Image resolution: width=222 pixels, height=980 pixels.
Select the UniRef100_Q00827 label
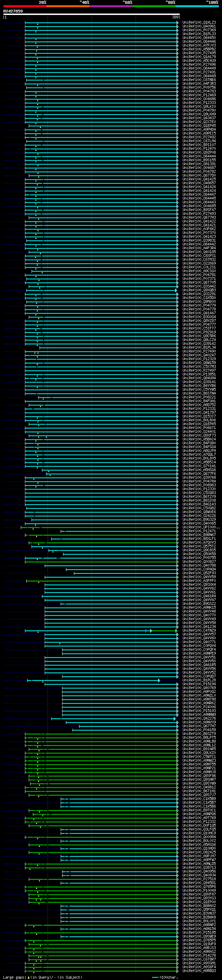coord(199,561)
